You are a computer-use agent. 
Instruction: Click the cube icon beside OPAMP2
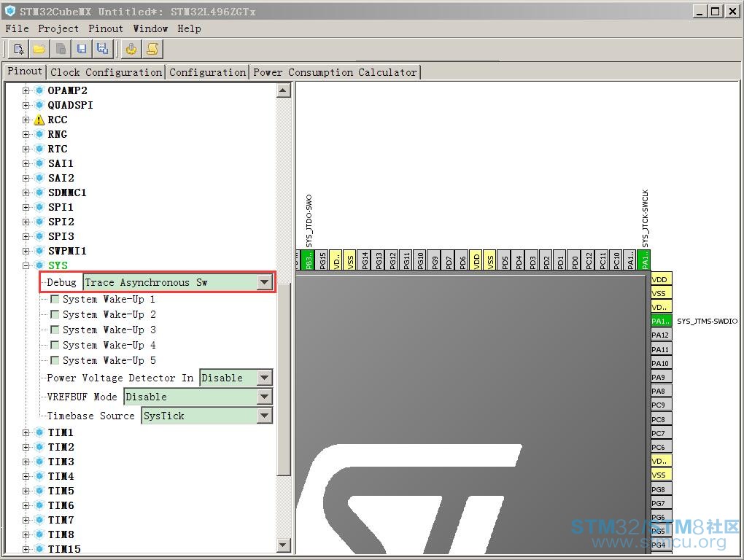pos(39,90)
